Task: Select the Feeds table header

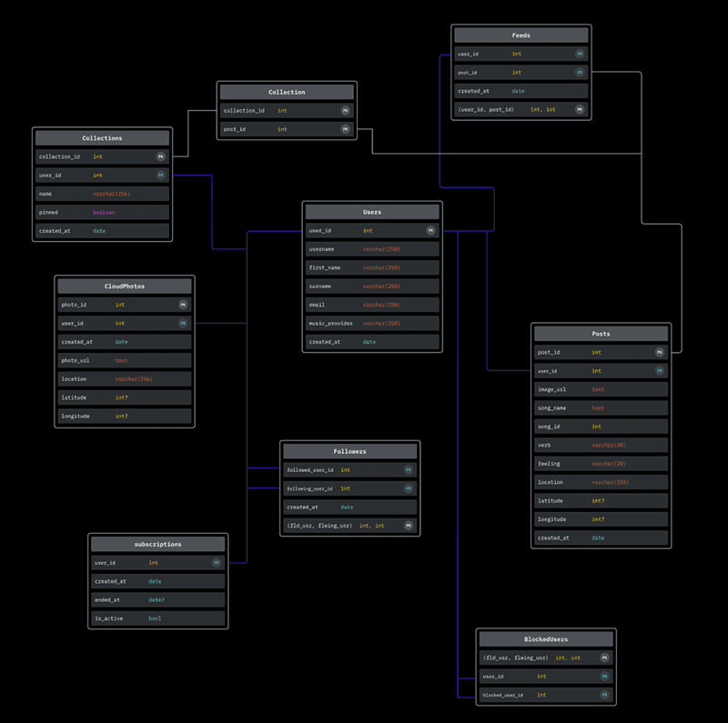Action: (521, 35)
